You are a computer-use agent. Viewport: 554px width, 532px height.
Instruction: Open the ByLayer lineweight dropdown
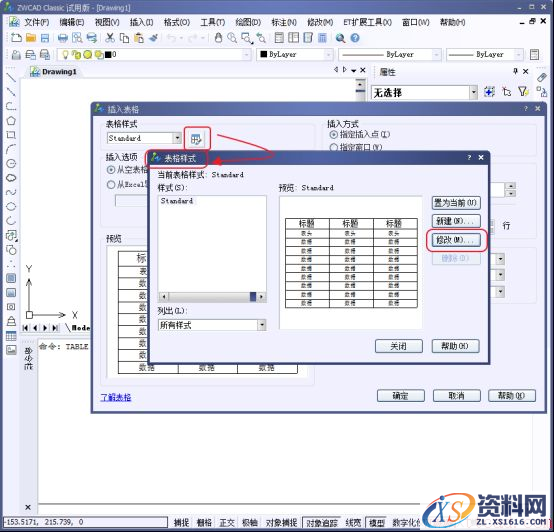pyautogui.click(x=518, y=54)
